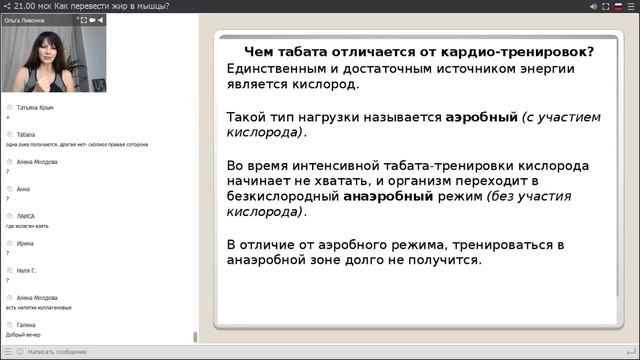Click message 'есть напитки коллагеновые'
640x360 pixels.
tap(39, 308)
